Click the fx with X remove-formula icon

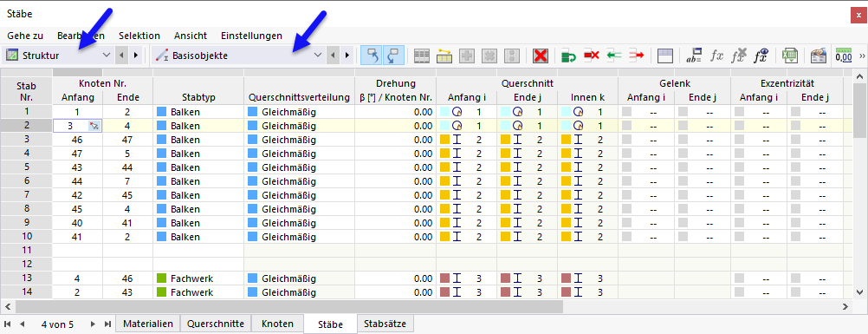point(739,56)
